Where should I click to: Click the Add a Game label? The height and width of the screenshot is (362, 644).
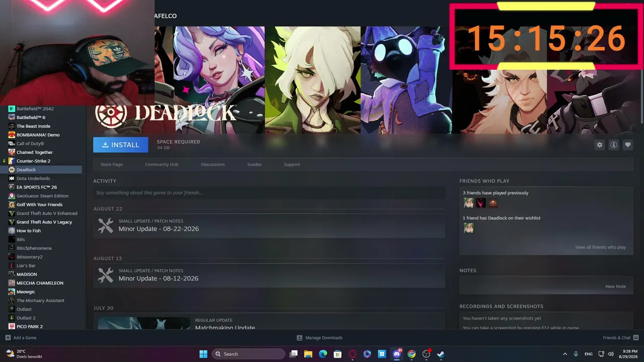[x=25, y=338]
